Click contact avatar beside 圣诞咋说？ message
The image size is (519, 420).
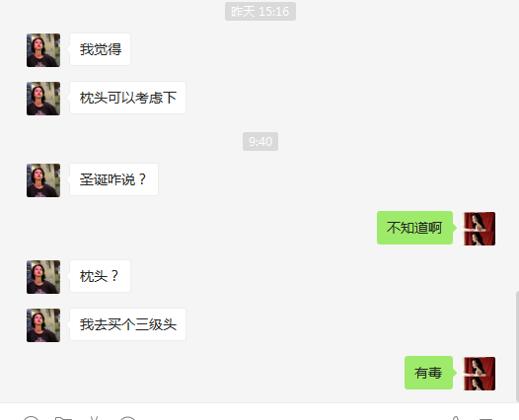click(43, 180)
